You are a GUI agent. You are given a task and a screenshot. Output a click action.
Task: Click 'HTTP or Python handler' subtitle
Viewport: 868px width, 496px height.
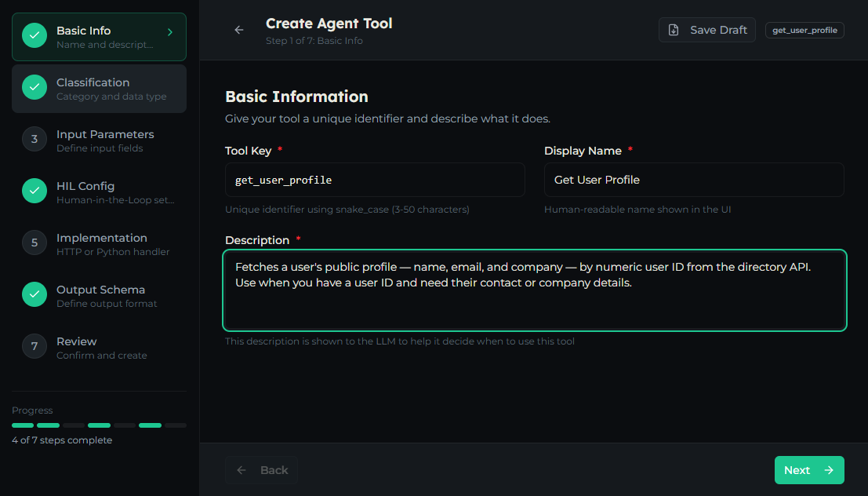(113, 252)
